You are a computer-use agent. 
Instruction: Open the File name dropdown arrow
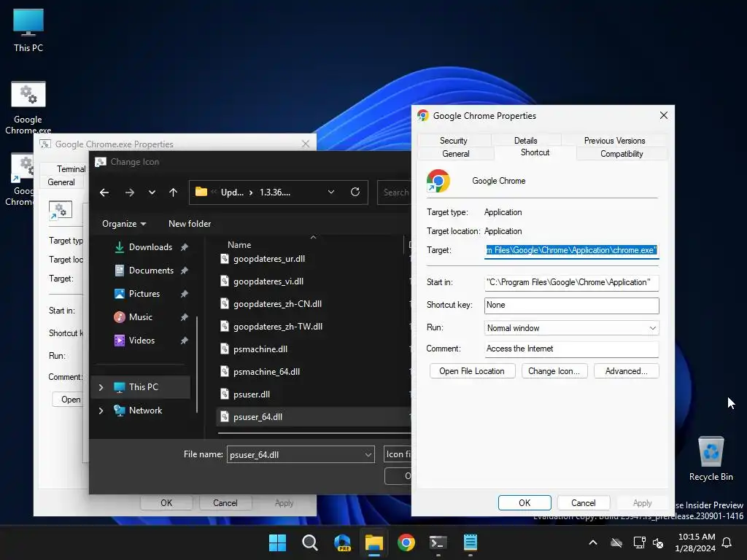pyautogui.click(x=368, y=455)
